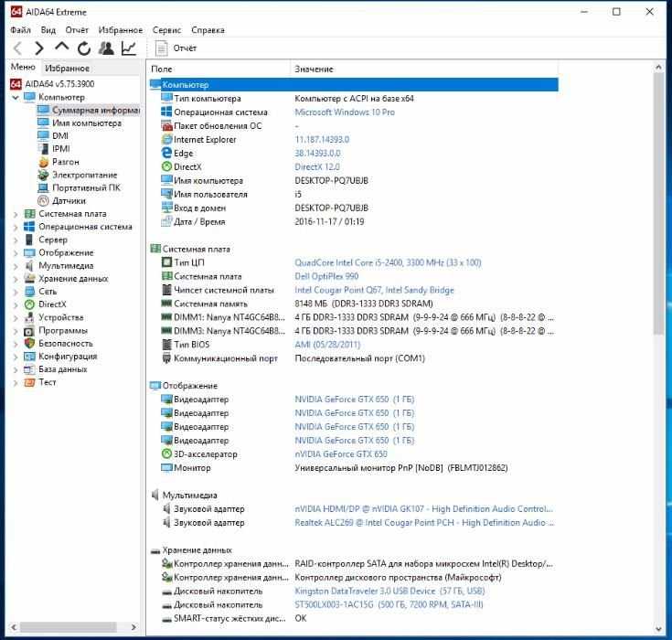
Task: Click the horizontal scrollbar in the tree panel
Action: [69, 627]
